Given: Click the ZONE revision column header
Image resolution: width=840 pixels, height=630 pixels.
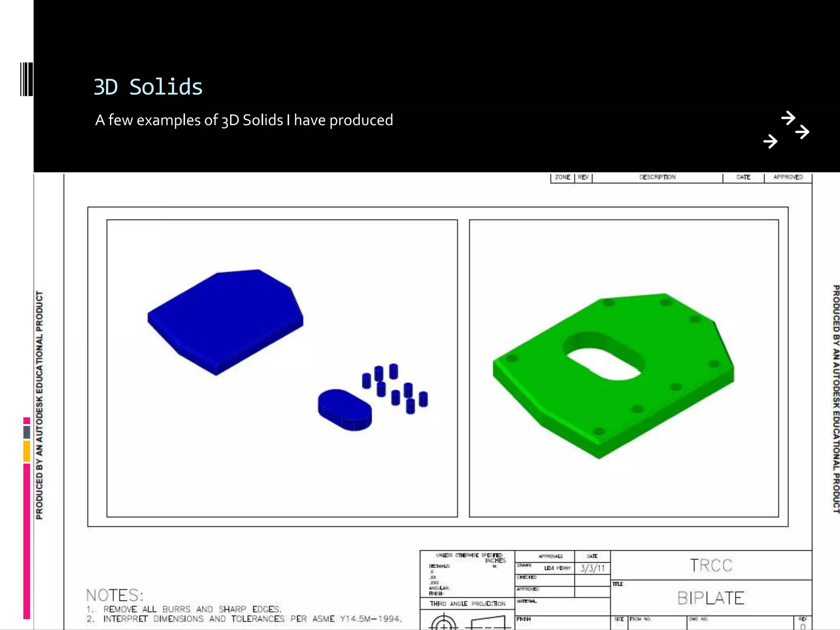Looking at the screenshot, I should click(562, 177).
